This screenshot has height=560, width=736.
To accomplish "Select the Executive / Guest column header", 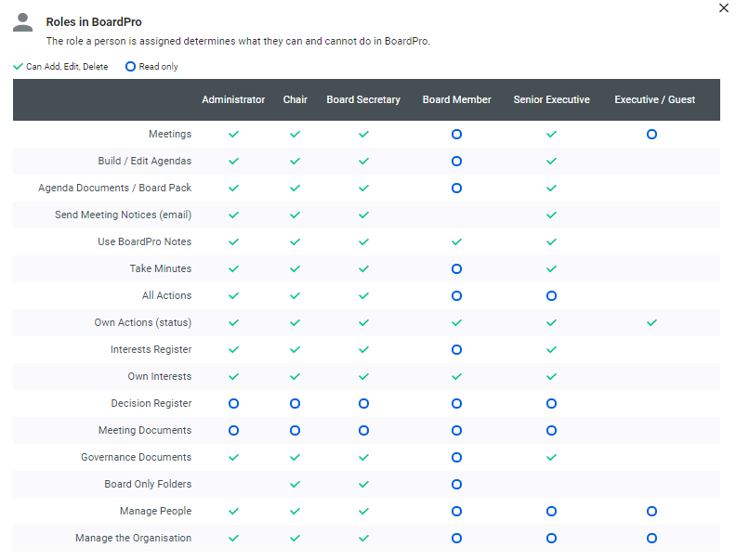I will [654, 100].
